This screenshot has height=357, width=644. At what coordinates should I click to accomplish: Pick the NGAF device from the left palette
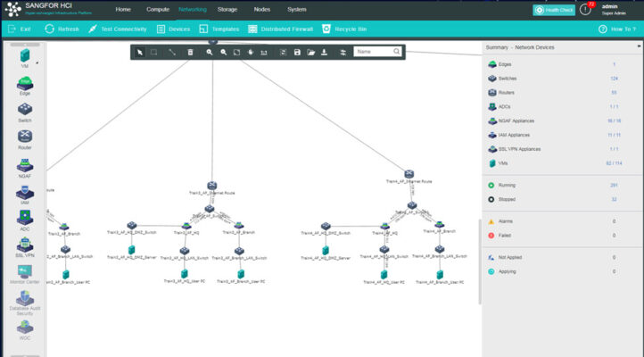pyautogui.click(x=25, y=169)
